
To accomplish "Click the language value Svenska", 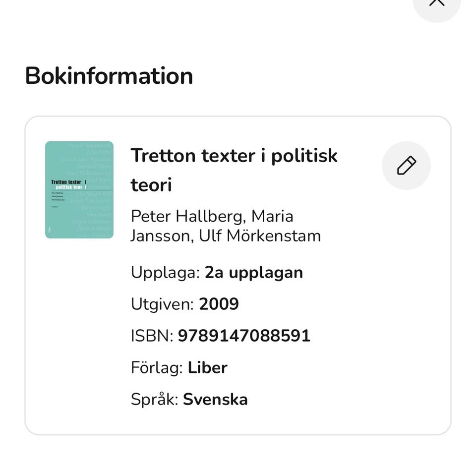I will [x=215, y=399].
